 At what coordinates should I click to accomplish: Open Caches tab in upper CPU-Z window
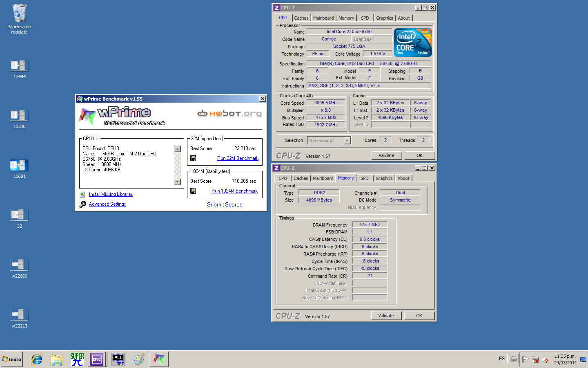pyautogui.click(x=301, y=18)
